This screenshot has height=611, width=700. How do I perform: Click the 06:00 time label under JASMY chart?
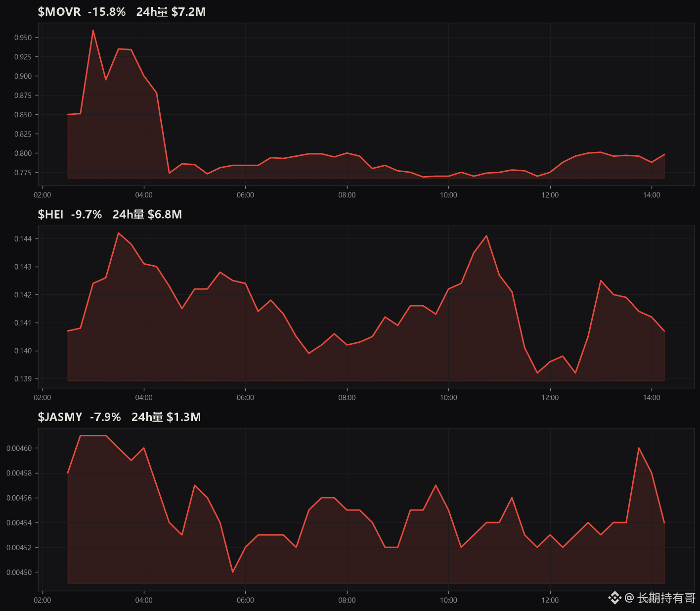click(x=246, y=600)
